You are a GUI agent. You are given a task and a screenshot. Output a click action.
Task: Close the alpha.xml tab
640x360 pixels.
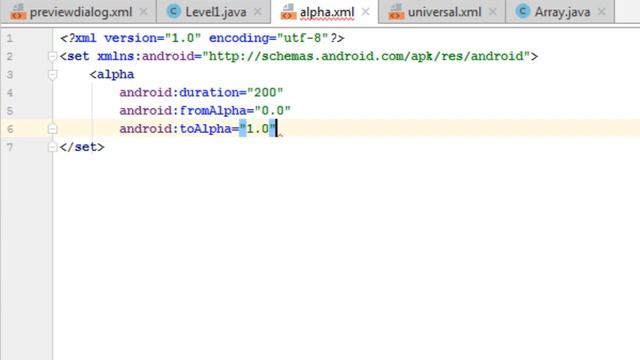[x=366, y=12]
